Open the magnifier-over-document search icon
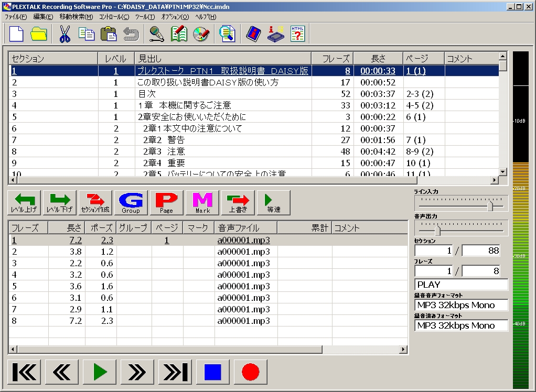Image resolution: width=536 pixels, height=392 pixels. (x=227, y=34)
